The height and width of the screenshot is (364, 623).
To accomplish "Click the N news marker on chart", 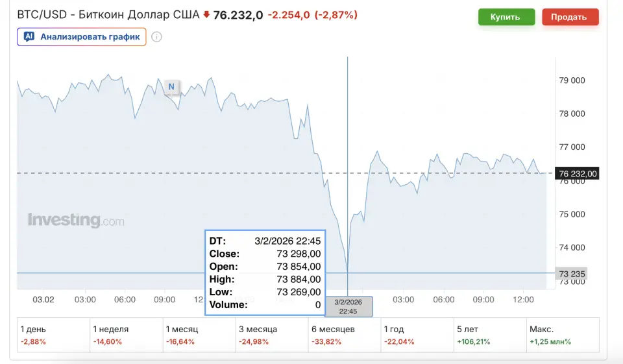I will (x=171, y=86).
